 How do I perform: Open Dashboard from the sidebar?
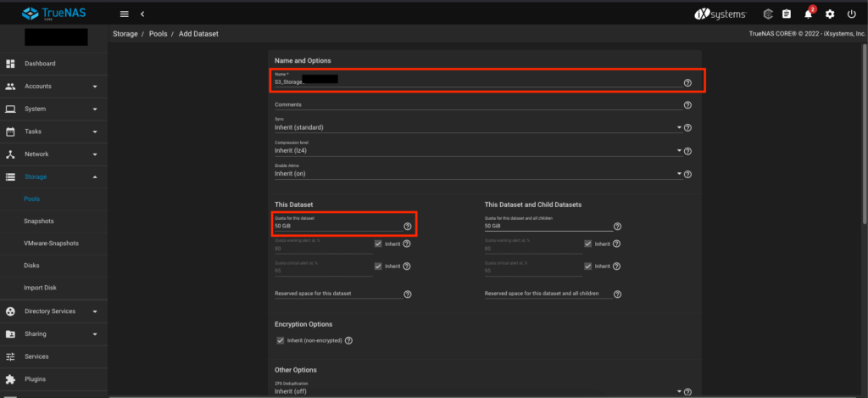(x=40, y=64)
